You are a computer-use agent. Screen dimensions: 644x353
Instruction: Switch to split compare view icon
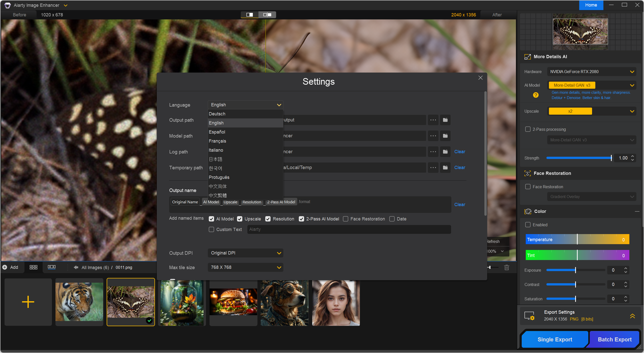coord(267,15)
